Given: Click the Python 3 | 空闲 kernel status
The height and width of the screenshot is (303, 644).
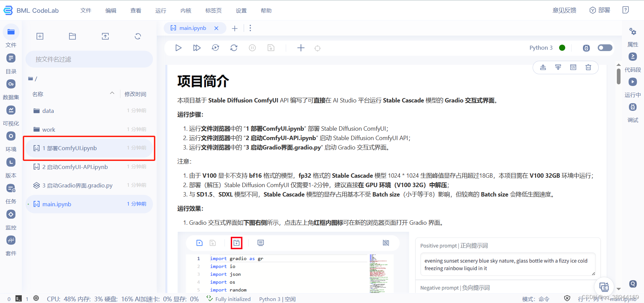Looking at the screenshot, I should (277, 299).
